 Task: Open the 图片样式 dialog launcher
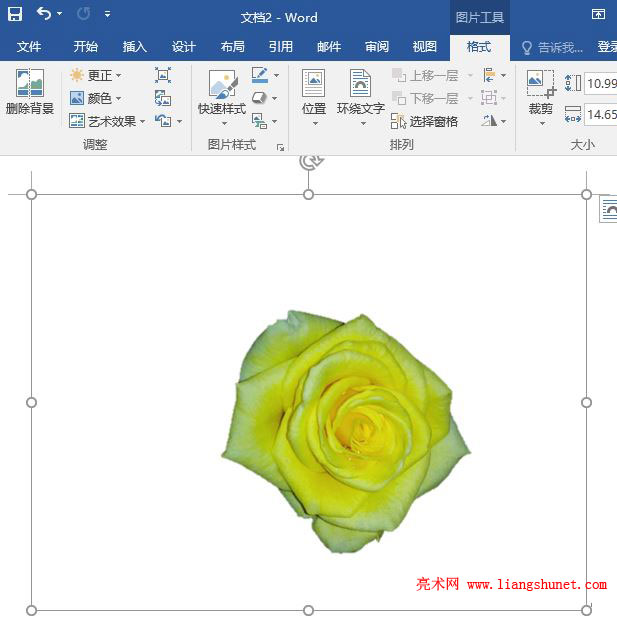[x=281, y=148]
